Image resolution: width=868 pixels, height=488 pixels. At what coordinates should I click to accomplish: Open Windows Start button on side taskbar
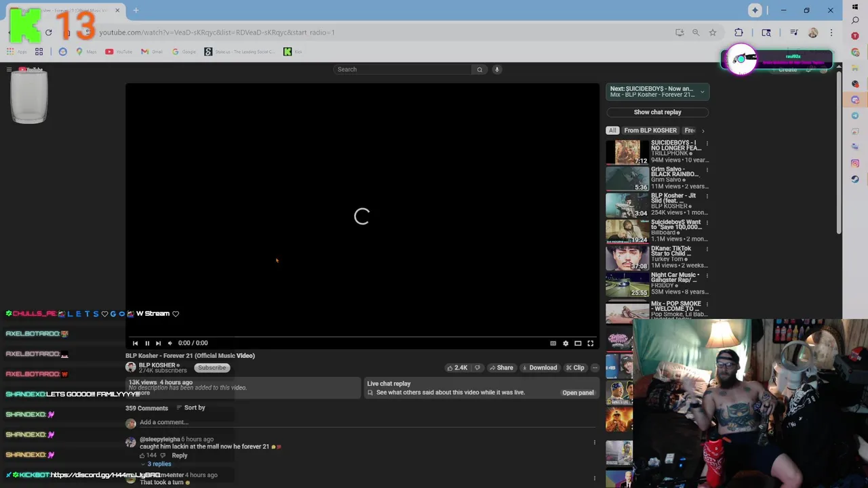855,7
